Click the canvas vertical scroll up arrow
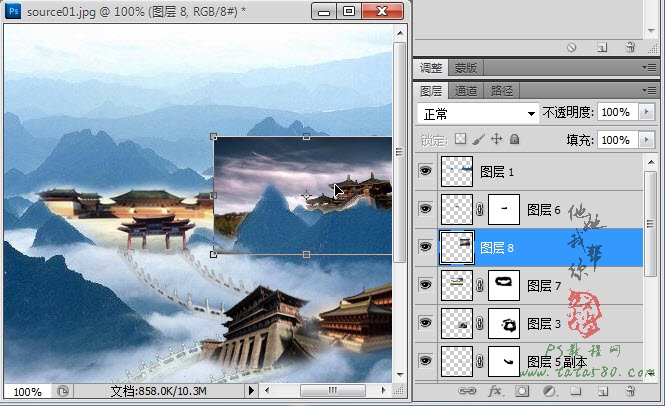Viewport: 665px width, 406px height. (x=400, y=33)
